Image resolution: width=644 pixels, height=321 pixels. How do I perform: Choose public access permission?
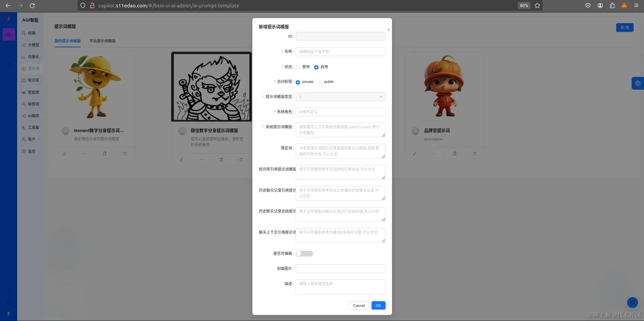coord(320,82)
